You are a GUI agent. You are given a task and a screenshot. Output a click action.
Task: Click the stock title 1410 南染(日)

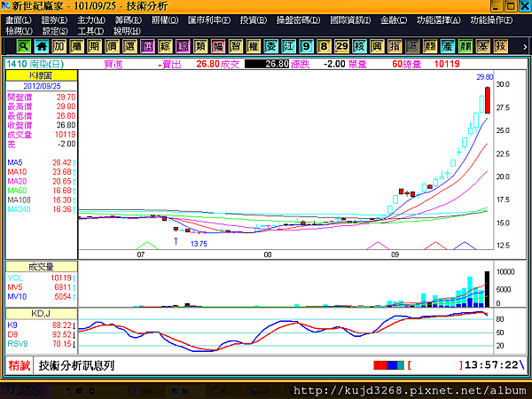coord(35,64)
